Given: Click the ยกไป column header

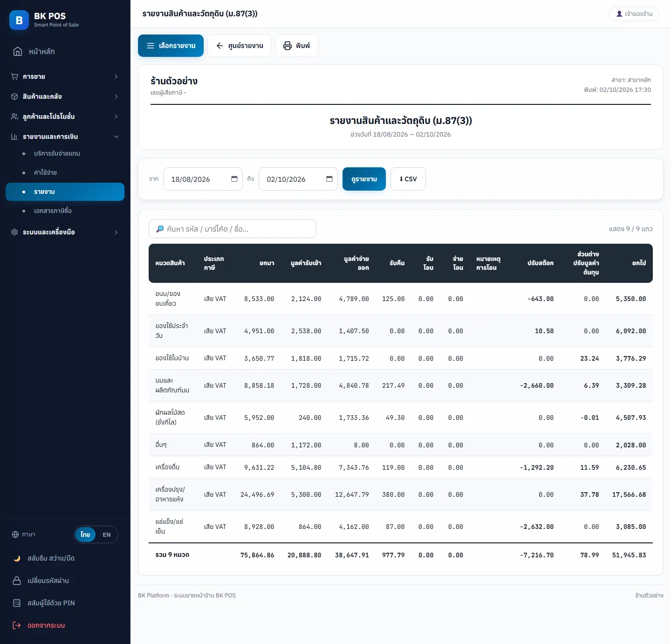Looking at the screenshot, I should pyautogui.click(x=639, y=263).
